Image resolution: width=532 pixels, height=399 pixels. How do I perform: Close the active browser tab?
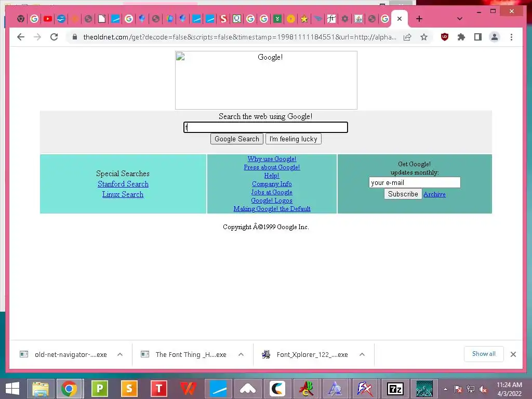(x=400, y=19)
